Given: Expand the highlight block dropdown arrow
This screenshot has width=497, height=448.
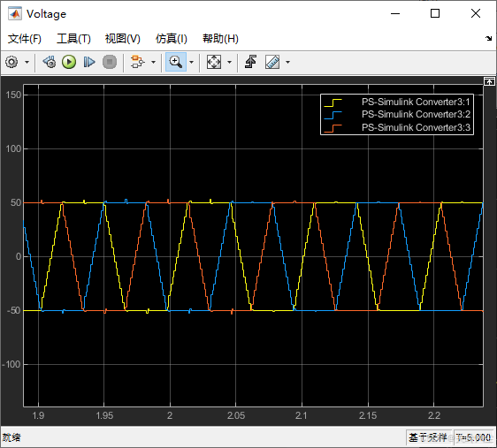Looking at the screenshot, I should tap(153, 62).
